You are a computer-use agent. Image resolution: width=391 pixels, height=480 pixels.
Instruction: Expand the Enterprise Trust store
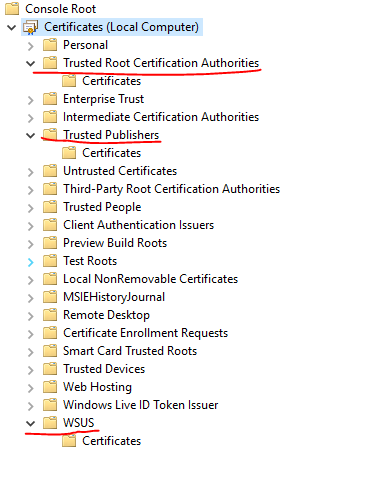coord(31,100)
